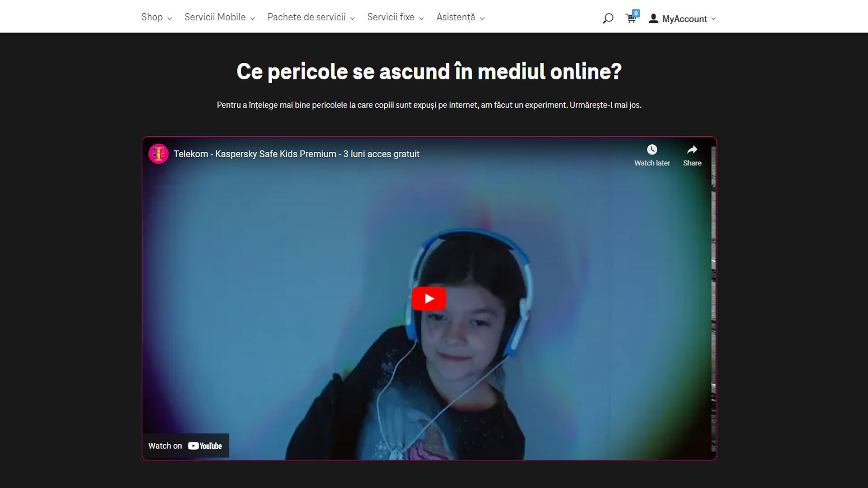Image resolution: width=868 pixels, height=488 pixels.
Task: Click the MyAccount label
Action: [x=684, y=19]
